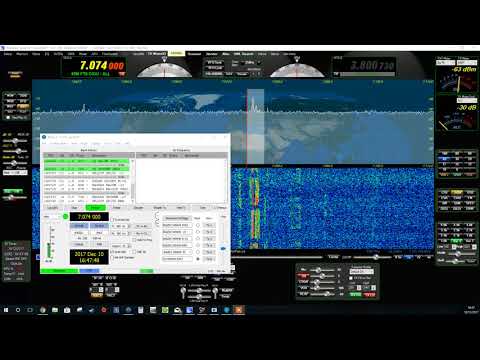Select the second Tx message radio button
Screen dimensions: 480x360
click(198, 232)
